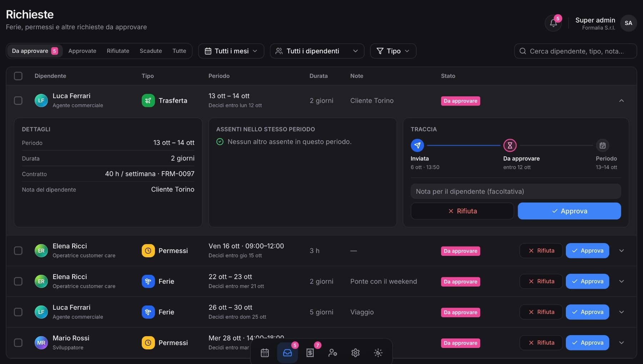Tick Mario Rossi's request checkbox
The image size is (643, 364).
18,343
